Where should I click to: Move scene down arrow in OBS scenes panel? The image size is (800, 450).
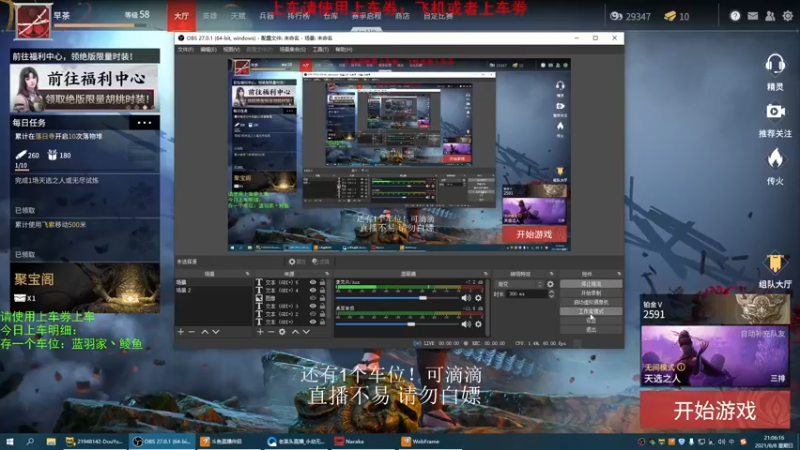216,332
